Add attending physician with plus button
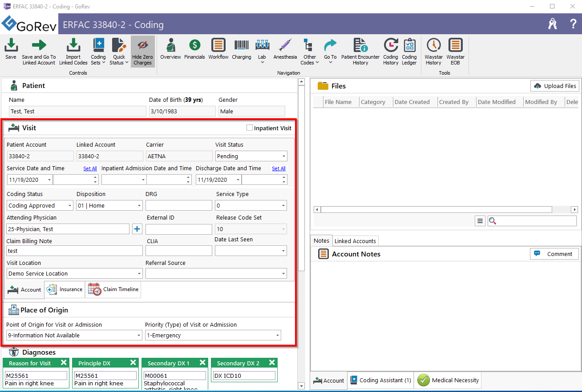This screenshot has height=392, width=582. click(137, 229)
